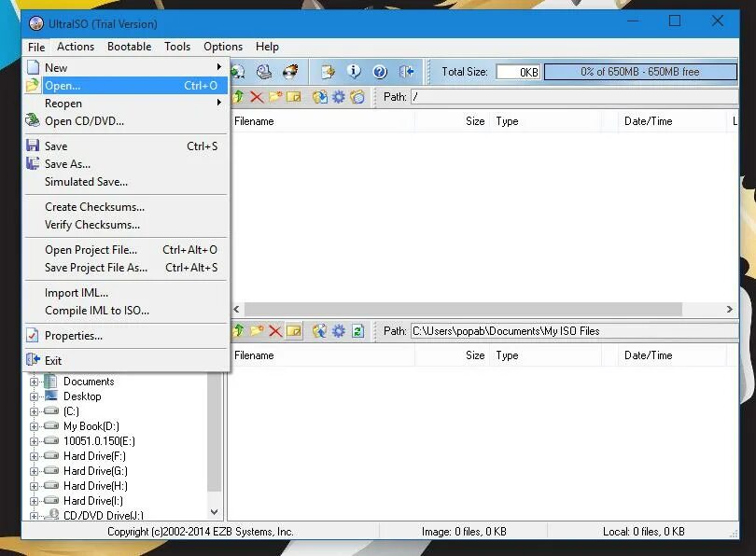Click the Add files icon in local toolbar
The width and height of the screenshot is (756, 556).
[x=319, y=331]
